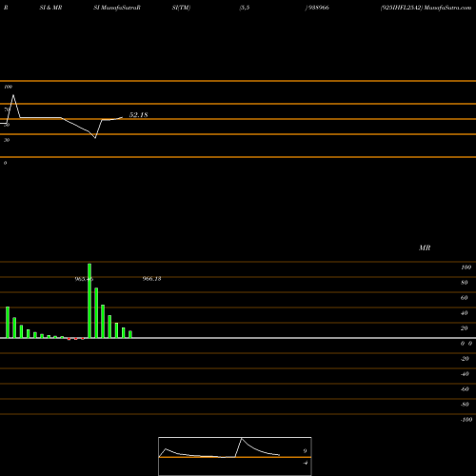The width and height of the screenshot is (476, 476).
Task: Click the MunafaSutra.com symbol text (925IHFL23A2)
Action: click(x=426, y=8)
